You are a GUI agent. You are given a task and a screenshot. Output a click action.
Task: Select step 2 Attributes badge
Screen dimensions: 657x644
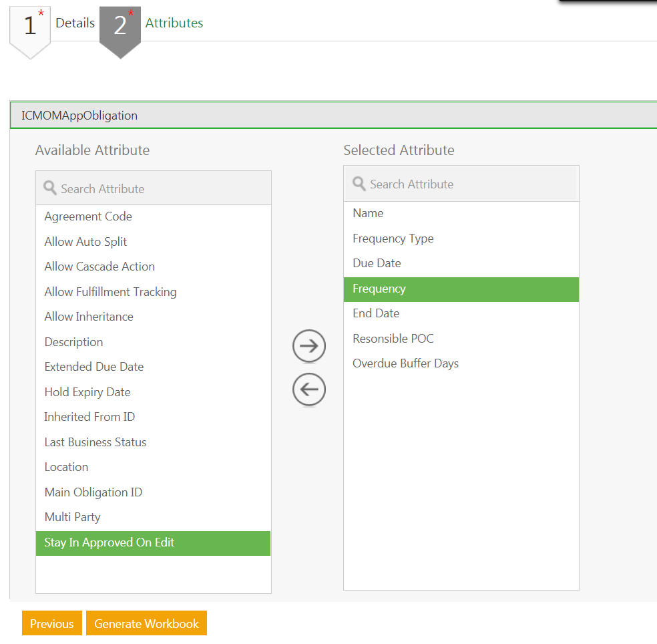point(120,28)
